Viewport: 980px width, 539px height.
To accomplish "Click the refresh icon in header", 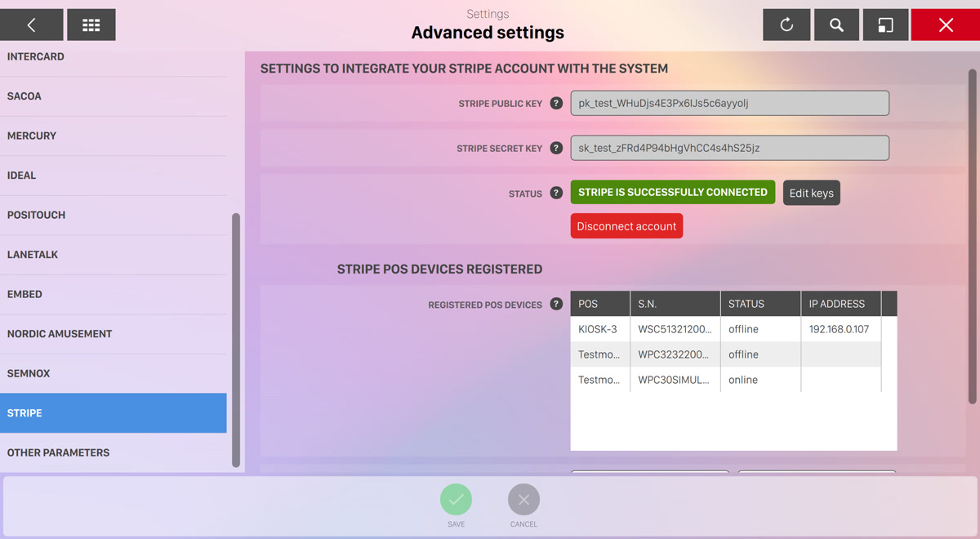I will 786,25.
